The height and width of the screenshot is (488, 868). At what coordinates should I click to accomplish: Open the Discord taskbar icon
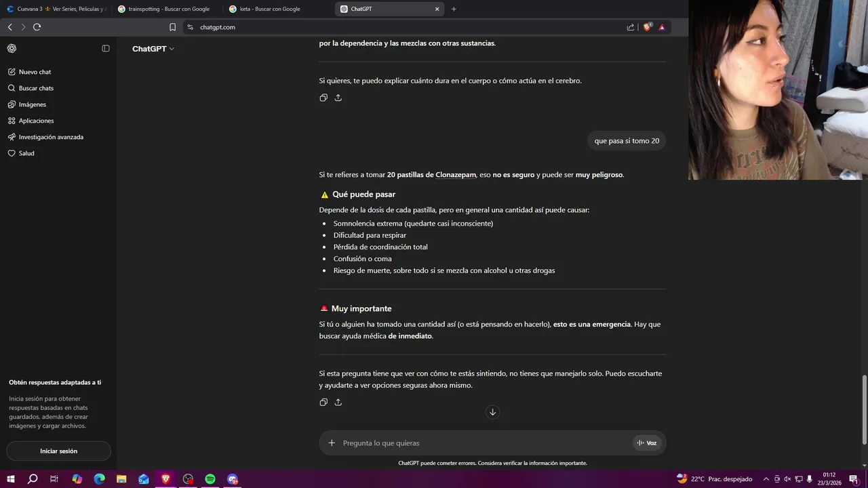pos(233,479)
